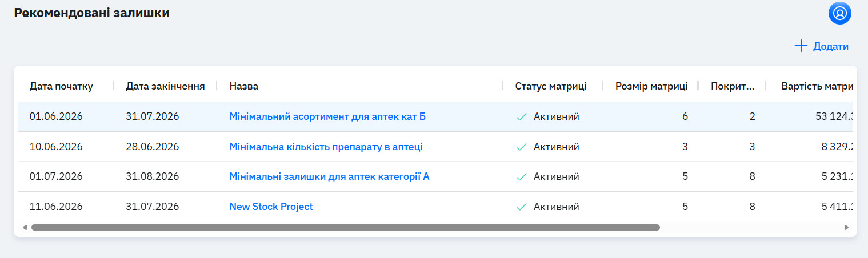868x258 pixels.
Task: Click the Статус матриці column header
Action: coord(551,86)
